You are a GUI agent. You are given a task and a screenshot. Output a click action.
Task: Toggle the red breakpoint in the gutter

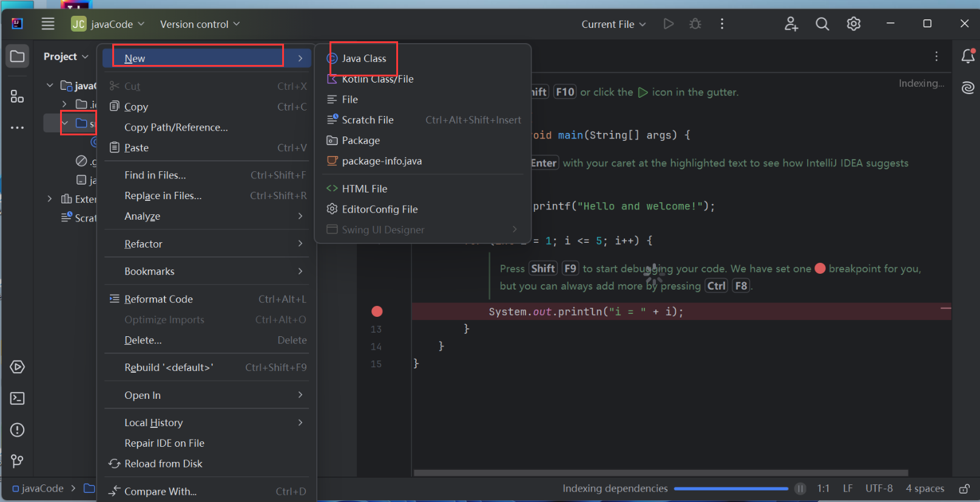click(377, 311)
